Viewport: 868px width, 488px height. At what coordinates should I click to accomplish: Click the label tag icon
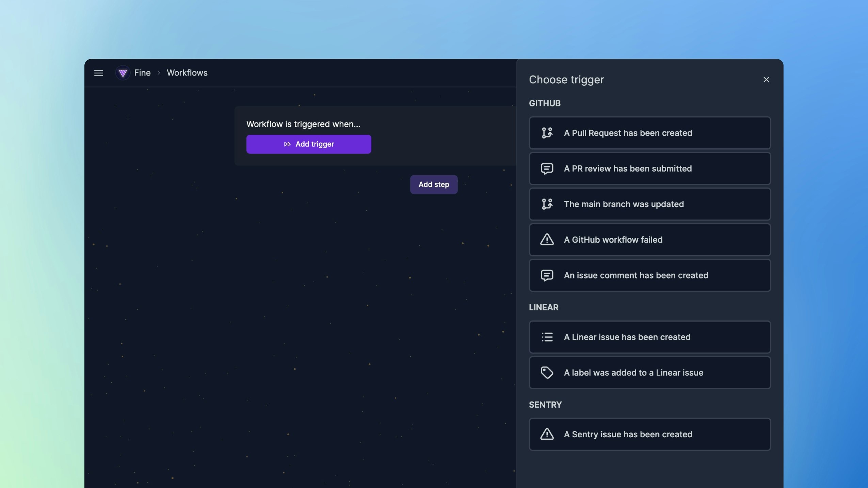pyautogui.click(x=547, y=373)
